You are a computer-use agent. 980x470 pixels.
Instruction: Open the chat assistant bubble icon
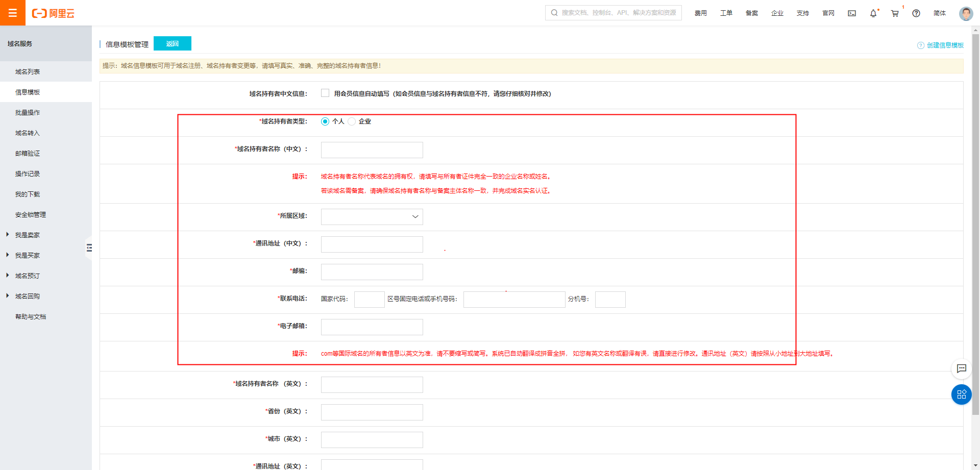tap(962, 369)
